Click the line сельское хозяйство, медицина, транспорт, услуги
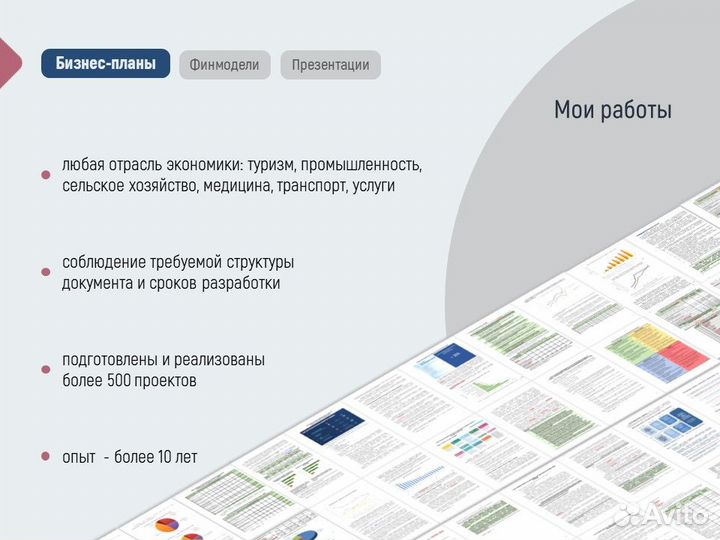Image resolution: width=720 pixels, height=540 pixels. pos(228,186)
